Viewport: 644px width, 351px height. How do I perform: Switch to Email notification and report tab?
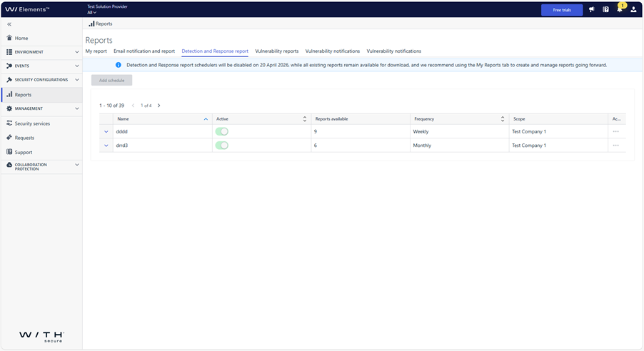coord(144,51)
